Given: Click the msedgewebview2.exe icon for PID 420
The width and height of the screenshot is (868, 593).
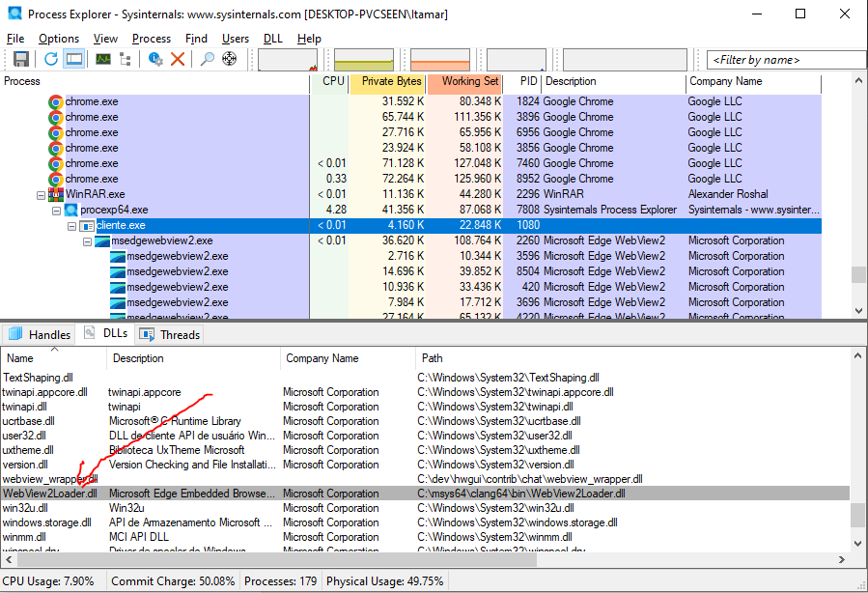Looking at the screenshot, I should (118, 288).
